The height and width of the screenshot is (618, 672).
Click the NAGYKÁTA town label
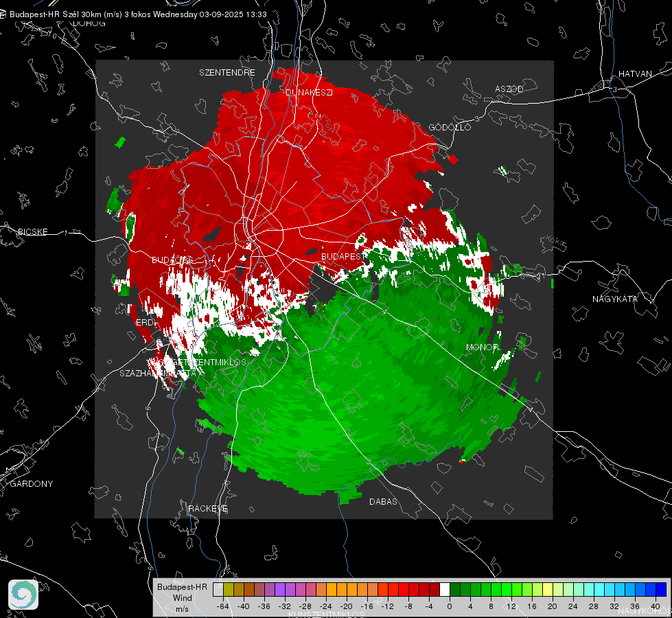[x=615, y=299]
